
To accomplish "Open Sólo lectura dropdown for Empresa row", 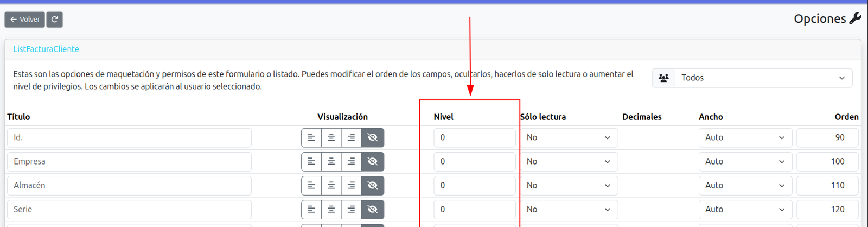I will [569, 161].
